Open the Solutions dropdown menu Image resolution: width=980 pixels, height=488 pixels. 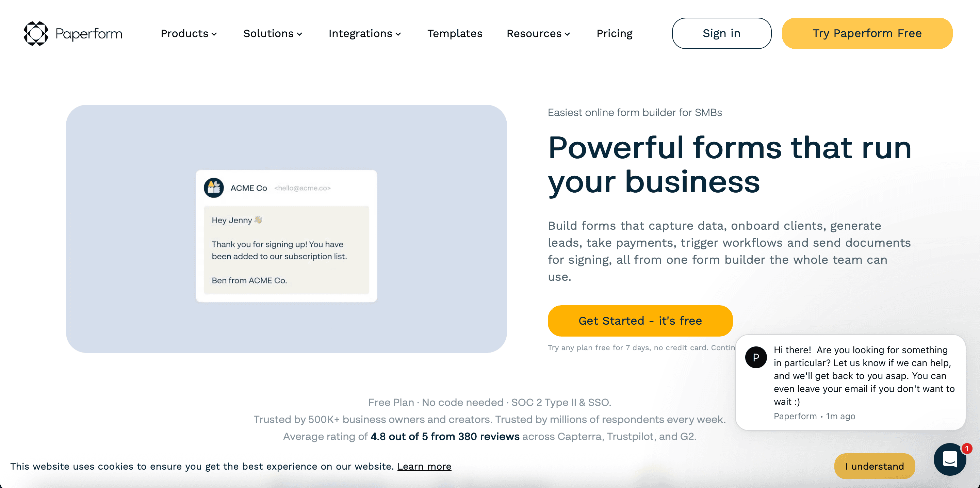(x=272, y=33)
